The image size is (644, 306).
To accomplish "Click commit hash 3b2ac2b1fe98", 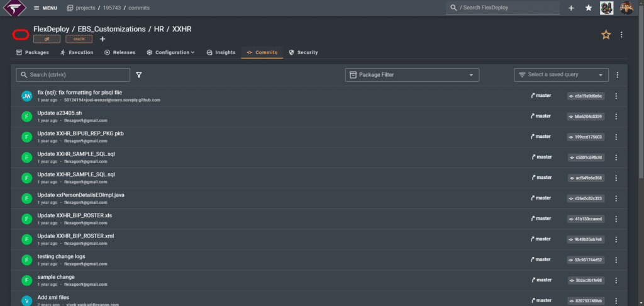I will coord(586,281).
